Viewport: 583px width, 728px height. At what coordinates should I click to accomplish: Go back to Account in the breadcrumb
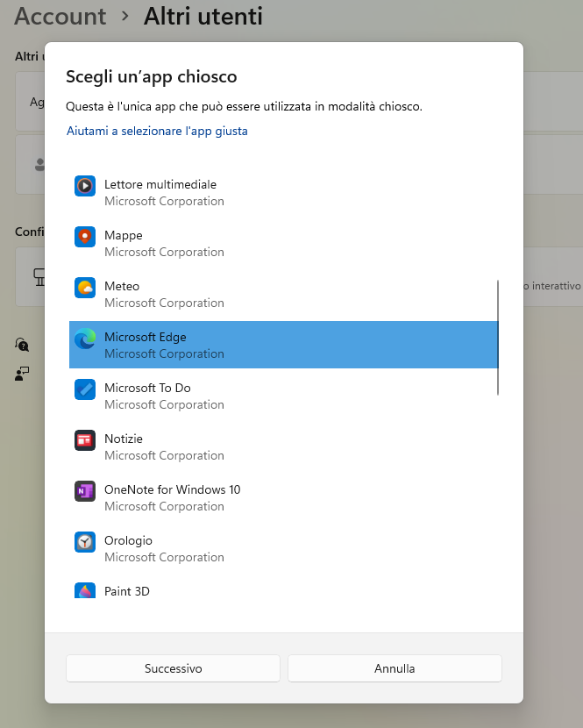pyautogui.click(x=60, y=16)
